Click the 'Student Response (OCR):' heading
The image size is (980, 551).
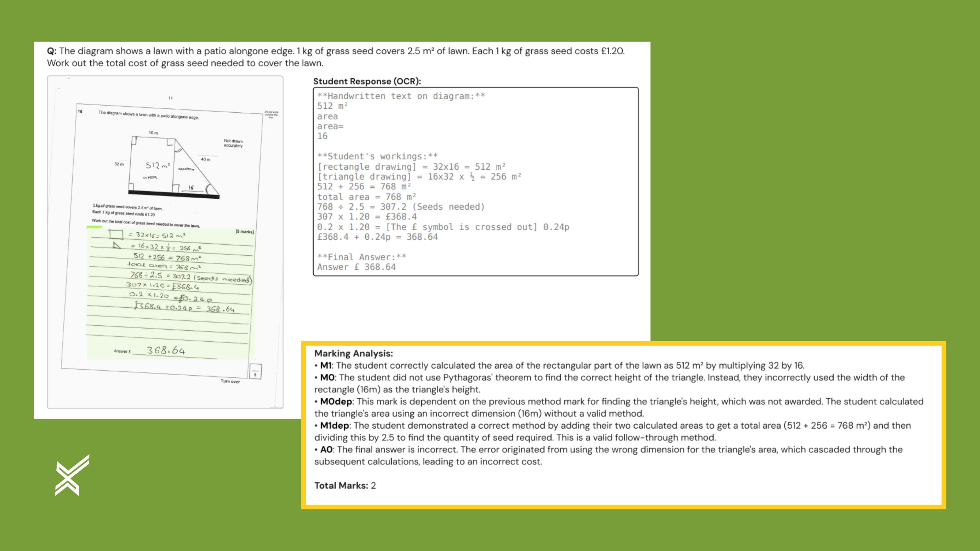[367, 81]
